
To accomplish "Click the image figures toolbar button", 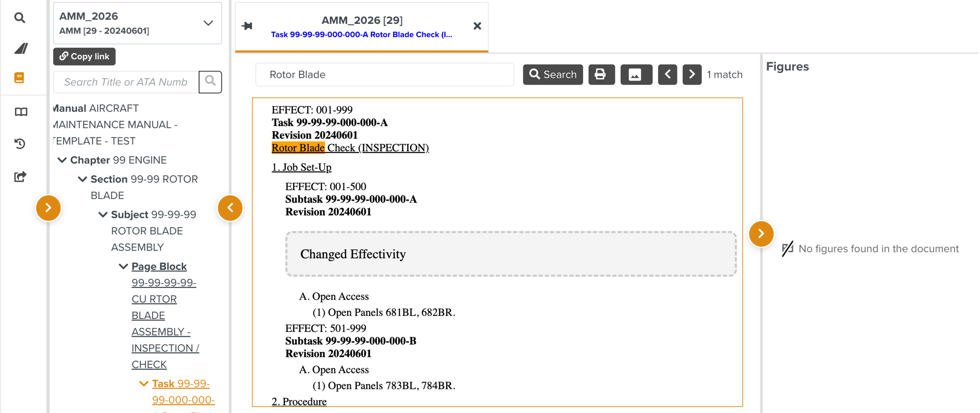I will pos(635,74).
